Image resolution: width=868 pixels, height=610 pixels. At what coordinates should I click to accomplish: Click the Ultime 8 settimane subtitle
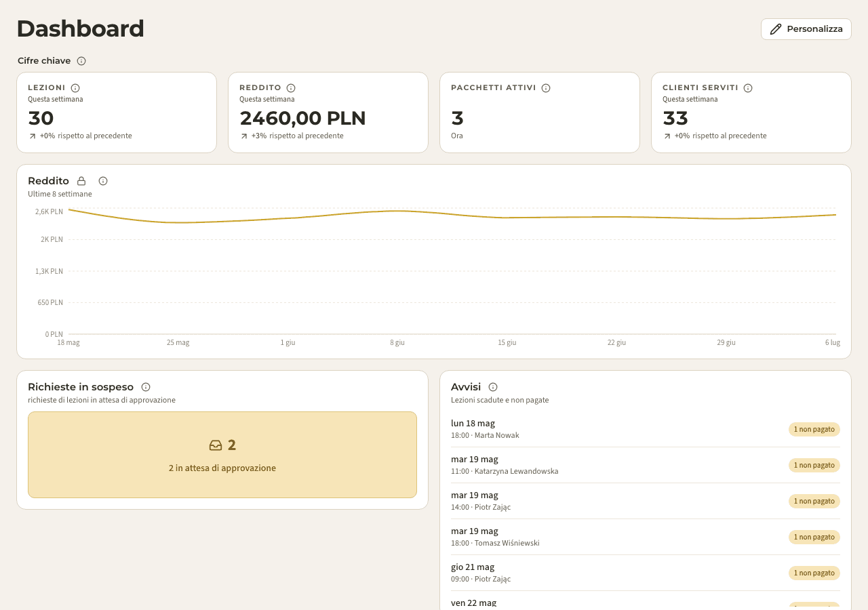60,195
